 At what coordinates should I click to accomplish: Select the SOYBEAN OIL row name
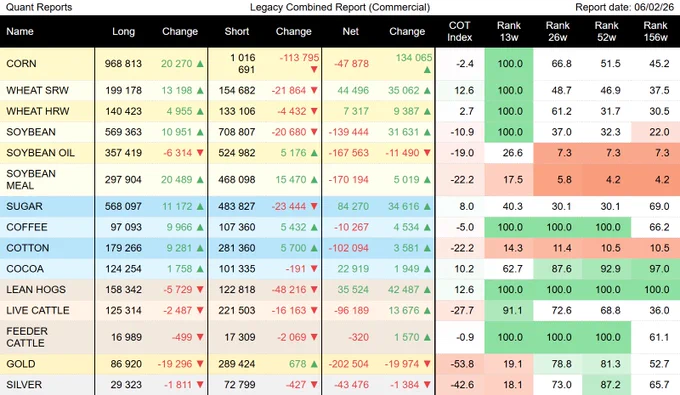pos(40,153)
